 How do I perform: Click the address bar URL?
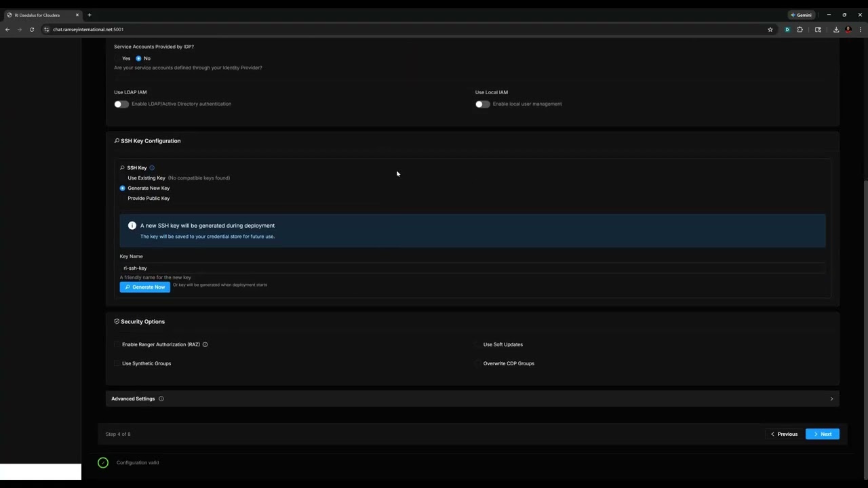pos(88,29)
